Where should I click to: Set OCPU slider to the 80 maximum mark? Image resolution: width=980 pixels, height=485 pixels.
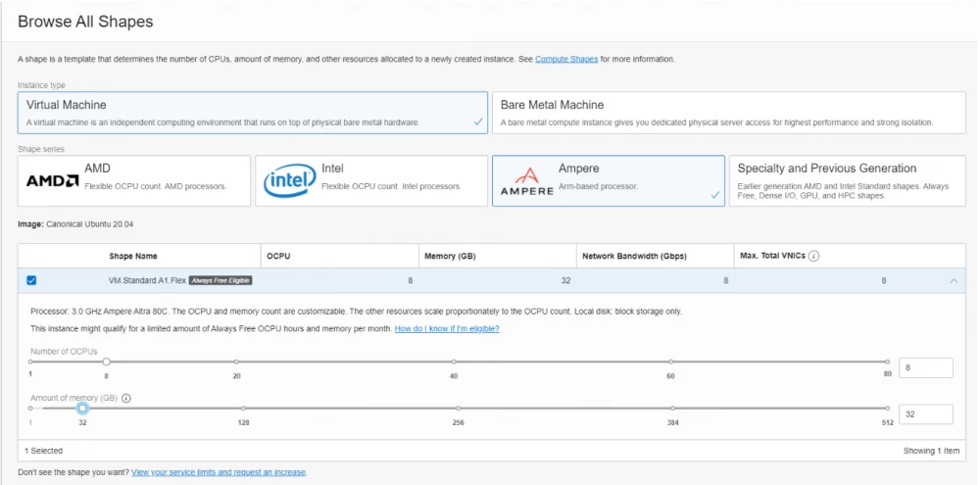[887, 362]
